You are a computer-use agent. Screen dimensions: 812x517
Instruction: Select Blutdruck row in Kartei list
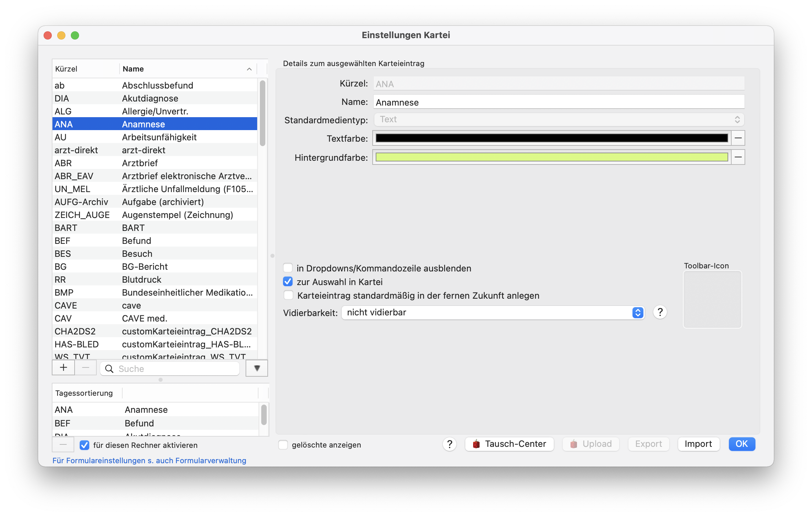coord(155,280)
